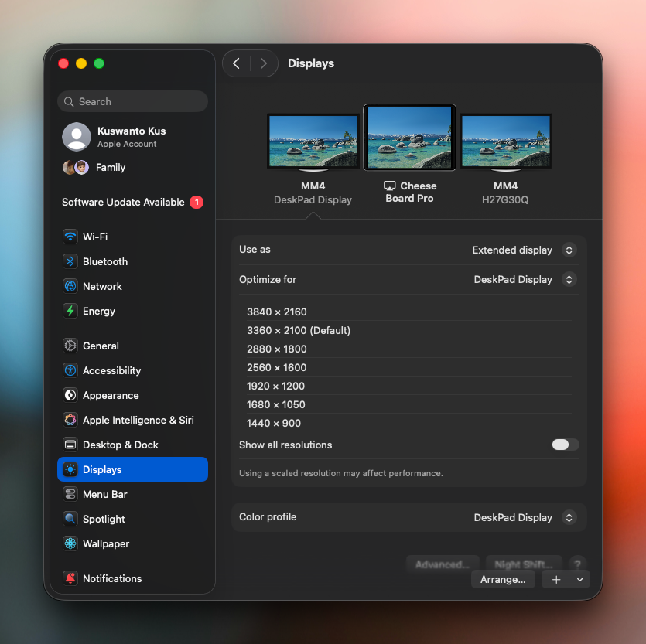Click the Wi-Fi icon in sidebar
This screenshot has width=646, height=644.
70,237
